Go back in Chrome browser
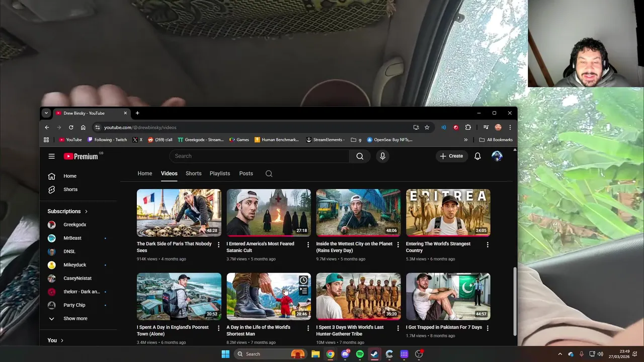644x362 pixels. point(47,128)
